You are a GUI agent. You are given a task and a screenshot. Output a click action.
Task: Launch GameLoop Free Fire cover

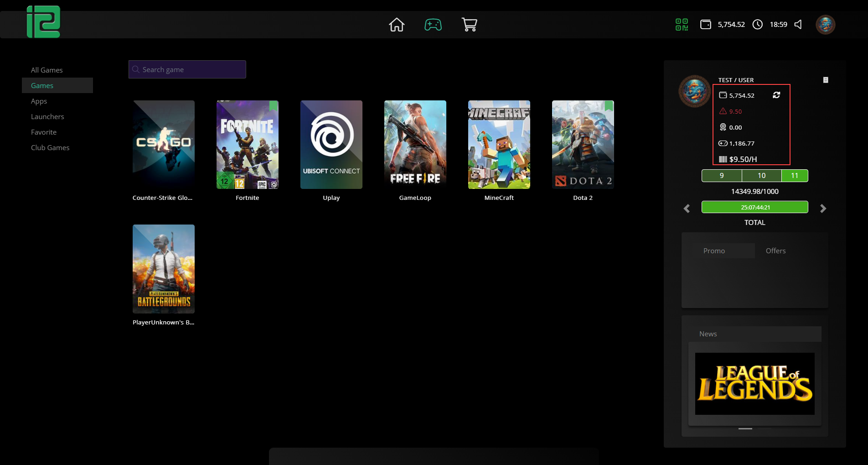(415, 145)
